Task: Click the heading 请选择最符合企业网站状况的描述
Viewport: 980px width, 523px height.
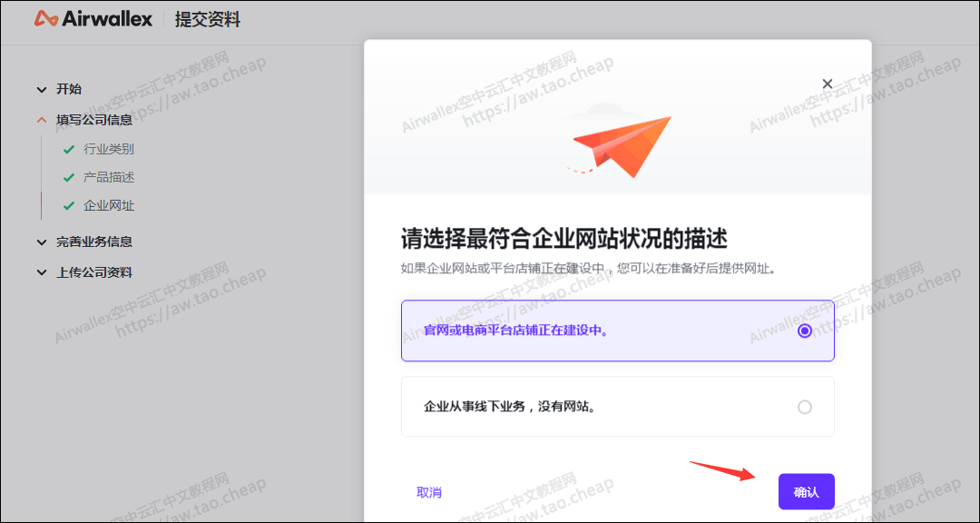Action: tap(564, 239)
